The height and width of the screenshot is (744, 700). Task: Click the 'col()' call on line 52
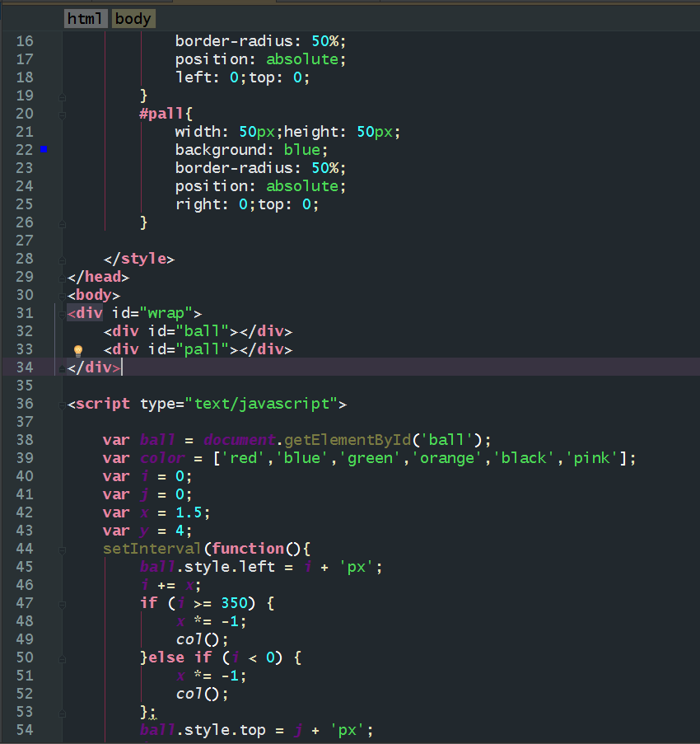[198, 694]
